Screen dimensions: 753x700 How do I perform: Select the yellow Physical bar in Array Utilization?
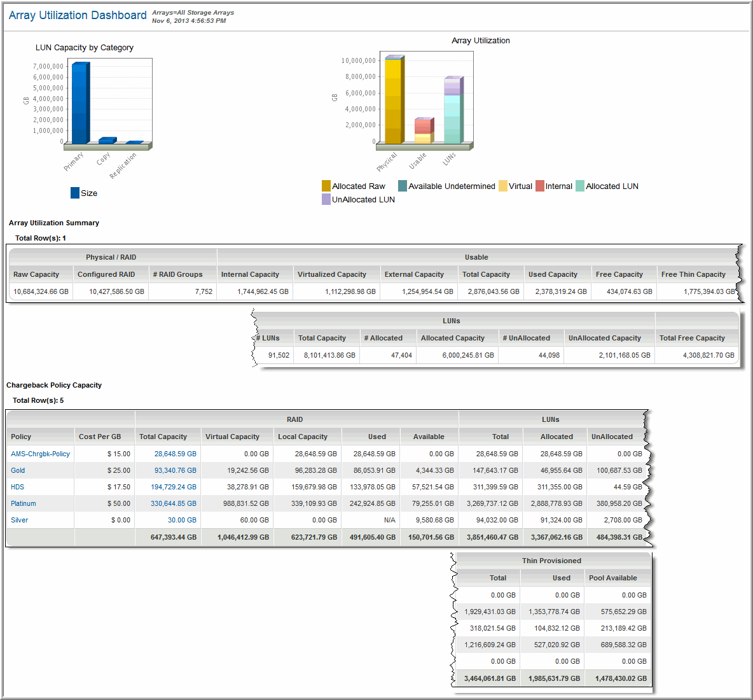(x=393, y=101)
